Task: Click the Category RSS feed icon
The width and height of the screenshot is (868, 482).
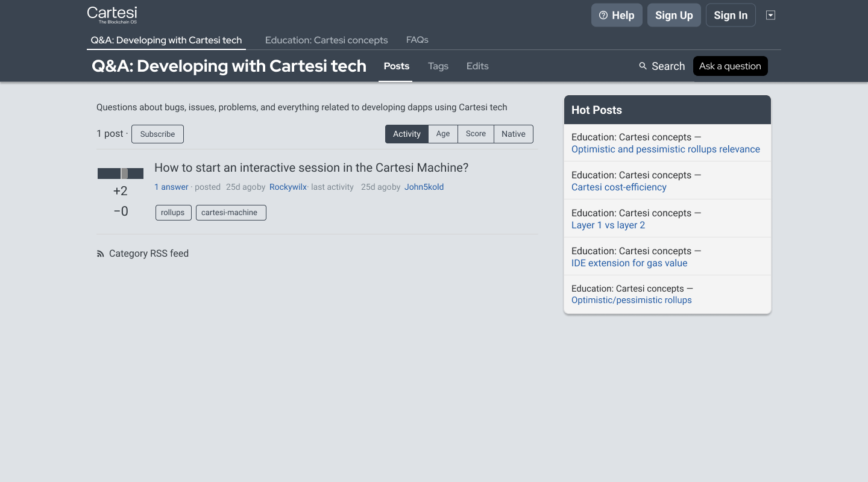Action: point(101,254)
